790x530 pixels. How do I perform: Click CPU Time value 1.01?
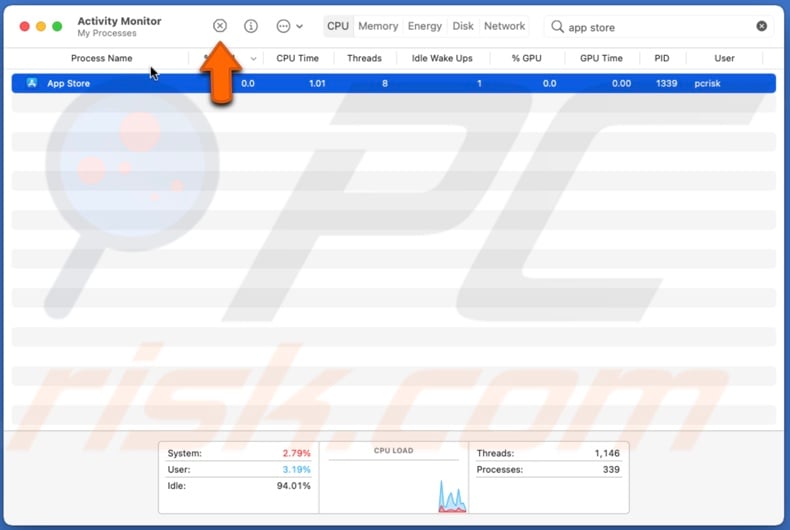coord(317,84)
